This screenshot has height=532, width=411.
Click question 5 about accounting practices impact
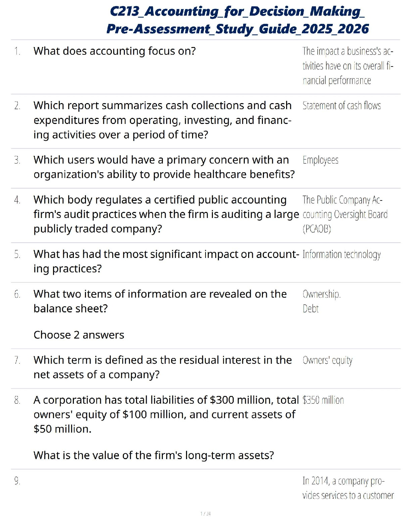tap(166, 261)
